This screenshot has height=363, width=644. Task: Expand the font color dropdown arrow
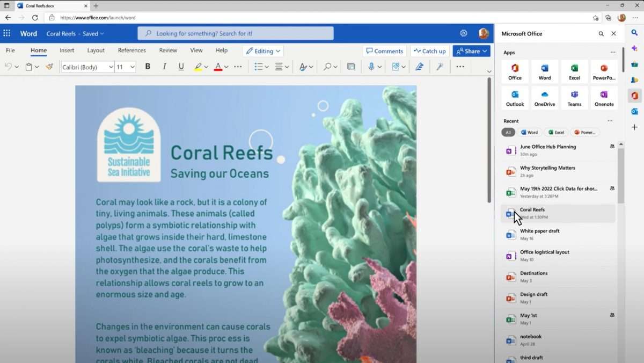coord(226,67)
